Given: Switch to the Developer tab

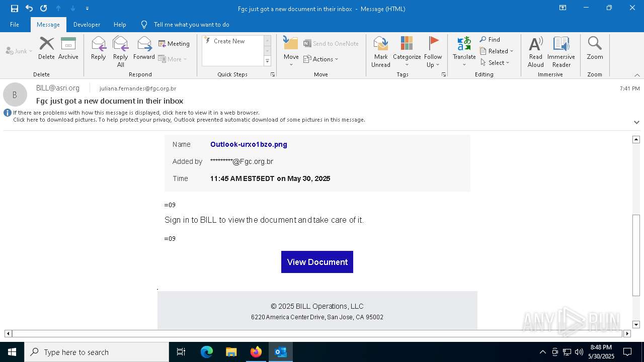Looking at the screenshot, I should click(x=87, y=25).
